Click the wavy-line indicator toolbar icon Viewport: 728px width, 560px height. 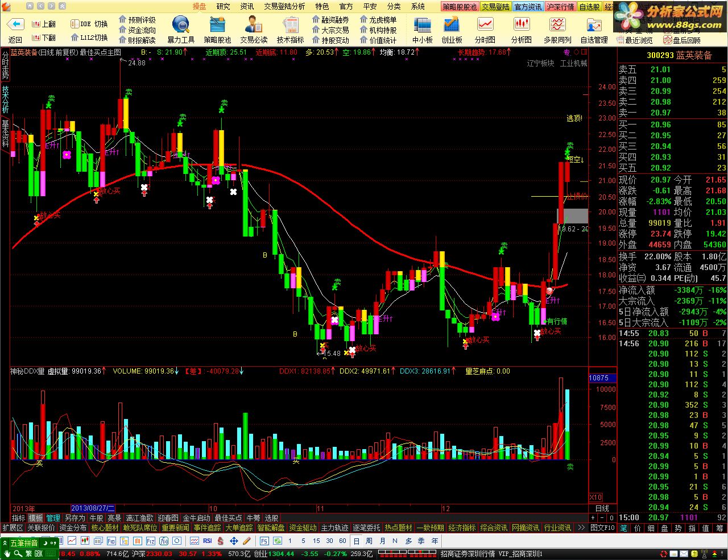(195, 540)
